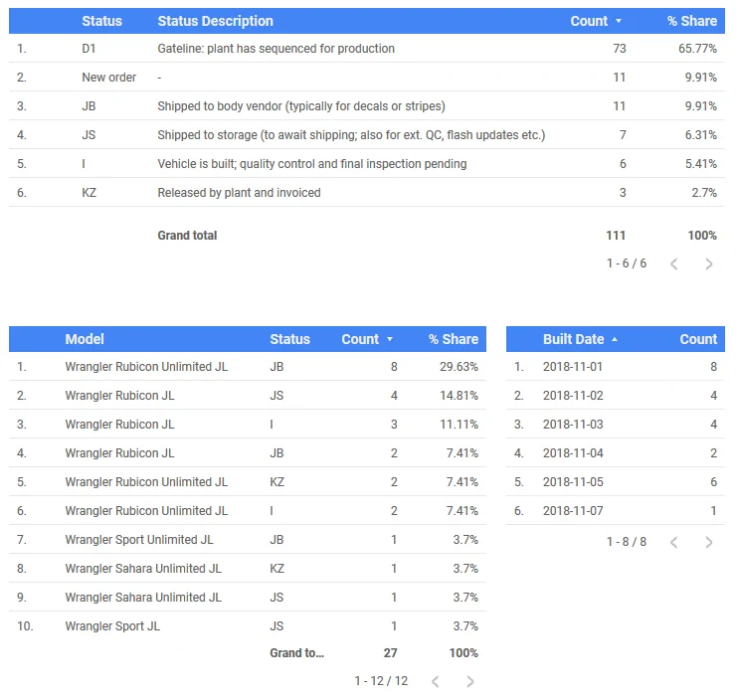736x700 pixels.
Task: Sort status table by % Share header
Action: pyautogui.click(x=692, y=21)
